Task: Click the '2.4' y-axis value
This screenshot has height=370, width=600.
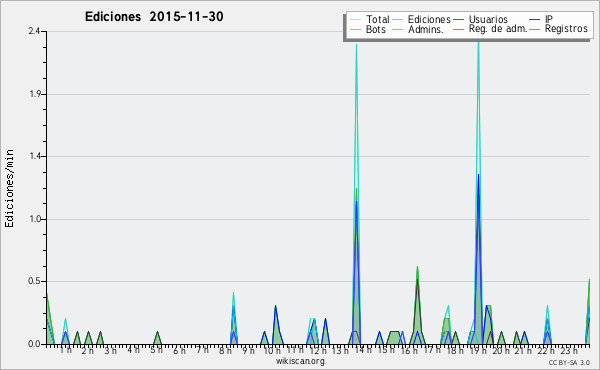Action: click(34, 31)
